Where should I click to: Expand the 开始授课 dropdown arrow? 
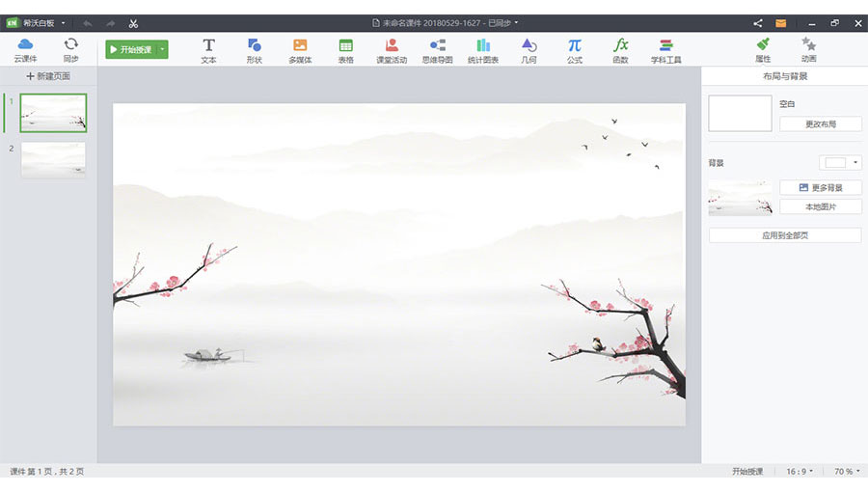tap(163, 49)
